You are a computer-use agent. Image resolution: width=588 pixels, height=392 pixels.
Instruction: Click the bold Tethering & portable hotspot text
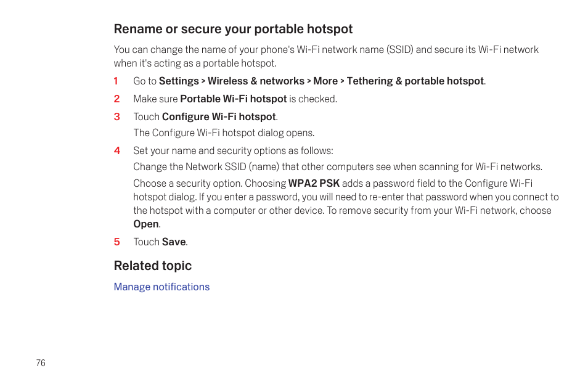point(415,81)
